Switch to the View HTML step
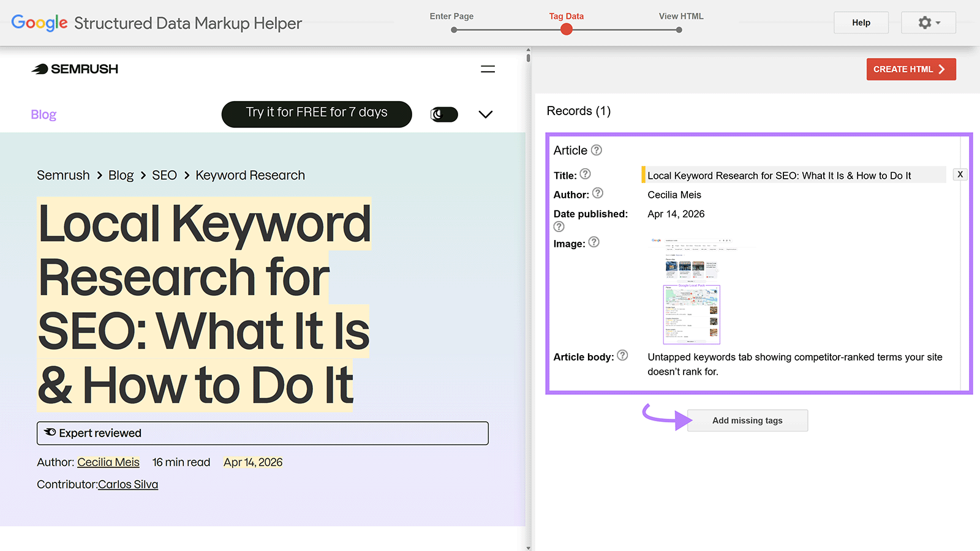The width and height of the screenshot is (980, 551). click(x=679, y=29)
